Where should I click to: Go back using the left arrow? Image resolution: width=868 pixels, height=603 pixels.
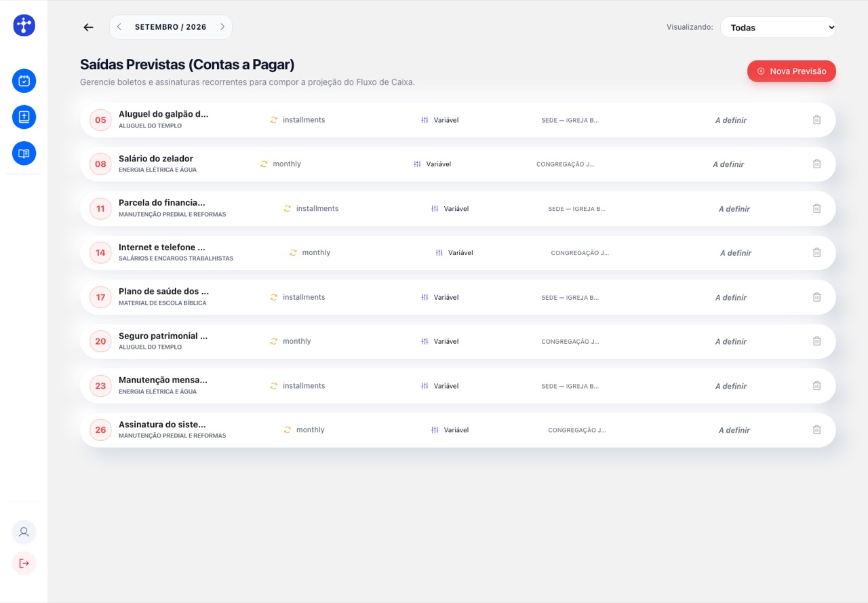[88, 27]
